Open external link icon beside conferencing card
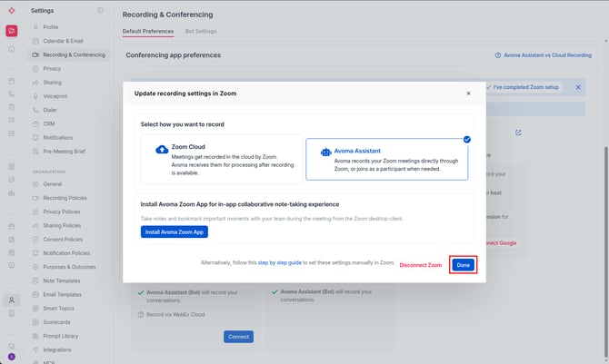609x364 pixels. coord(518,133)
